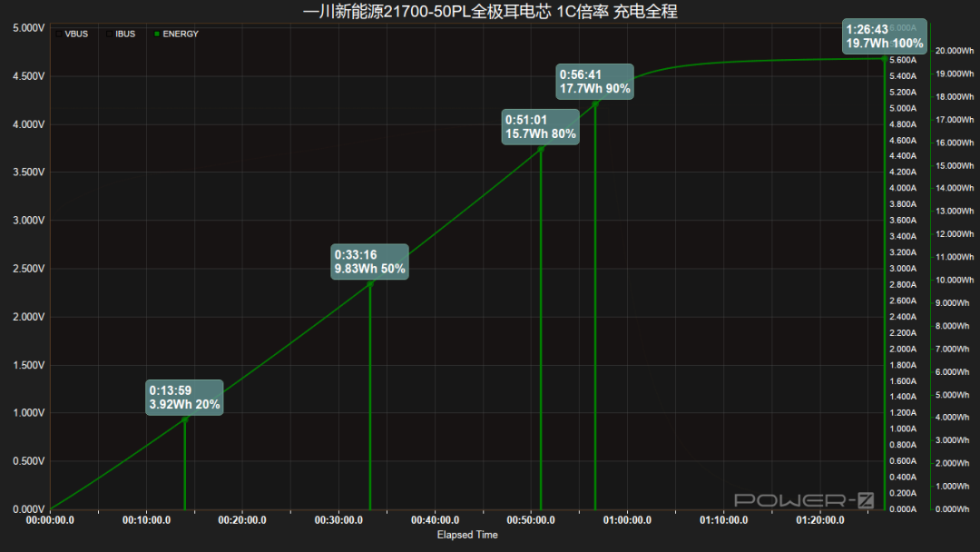
Task: Click the "01:10:00.0" time axis label
Action: (724, 520)
